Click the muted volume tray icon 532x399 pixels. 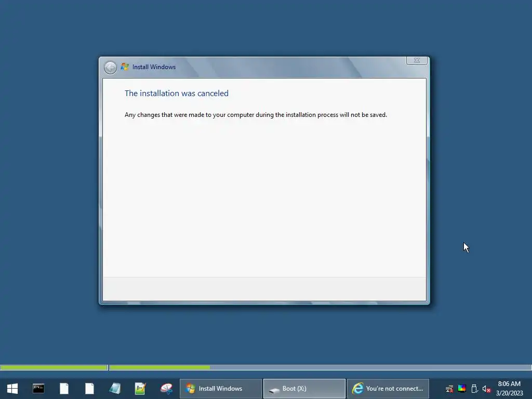tap(486, 389)
